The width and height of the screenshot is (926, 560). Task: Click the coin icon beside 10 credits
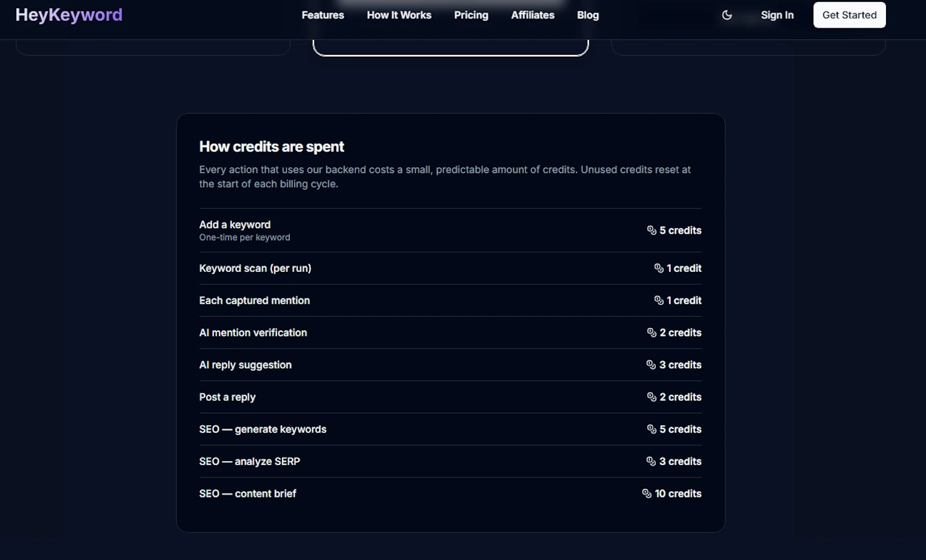tap(647, 493)
